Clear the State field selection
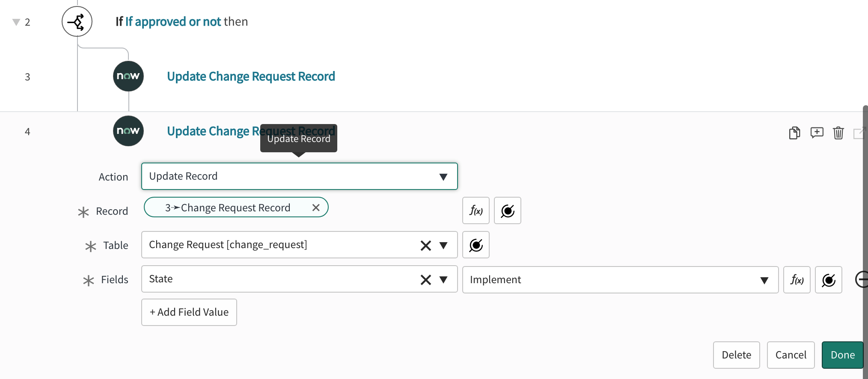 coord(425,280)
